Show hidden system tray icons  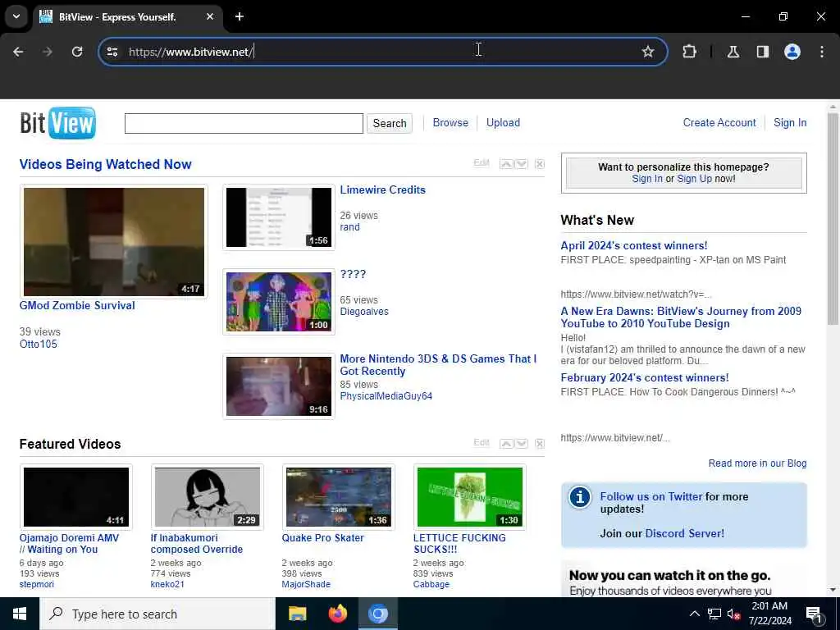694,614
